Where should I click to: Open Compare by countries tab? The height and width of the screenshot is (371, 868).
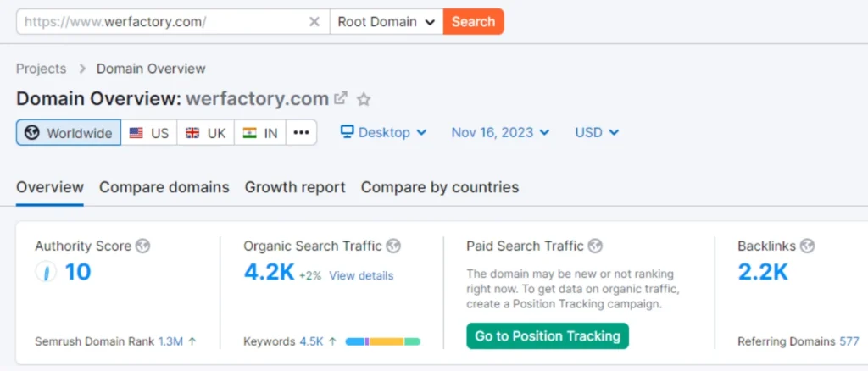pos(440,187)
